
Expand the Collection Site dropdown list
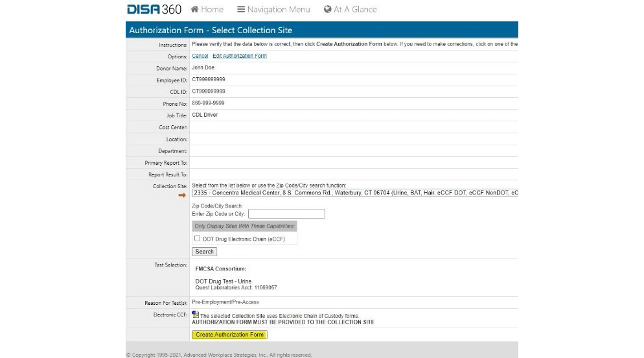[355, 193]
